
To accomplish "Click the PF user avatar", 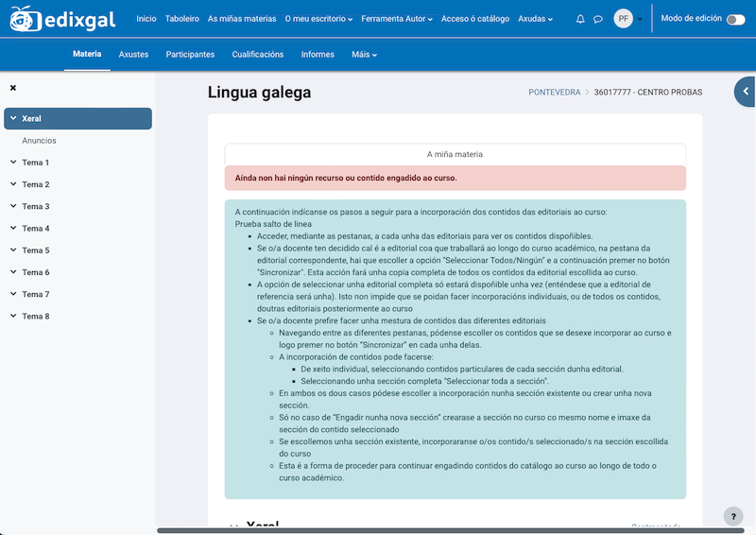I will (623, 19).
